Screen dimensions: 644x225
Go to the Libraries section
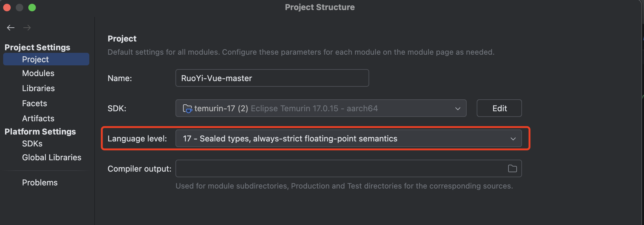pyautogui.click(x=38, y=88)
